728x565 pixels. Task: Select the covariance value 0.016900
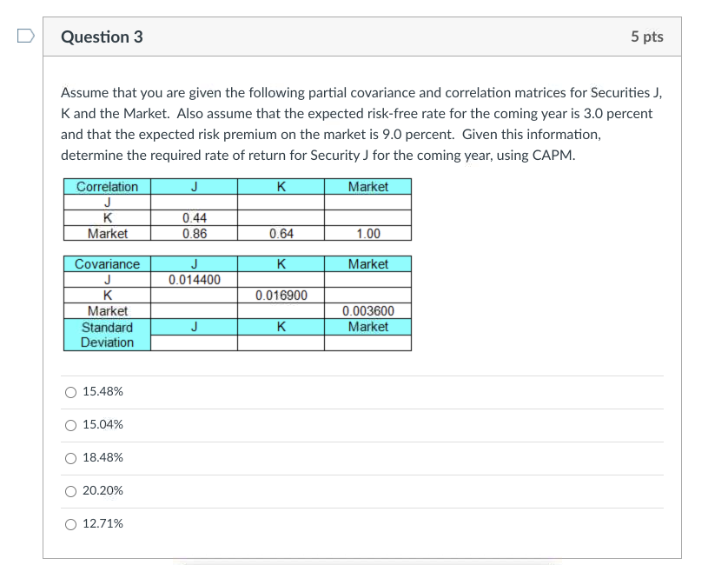point(280,294)
